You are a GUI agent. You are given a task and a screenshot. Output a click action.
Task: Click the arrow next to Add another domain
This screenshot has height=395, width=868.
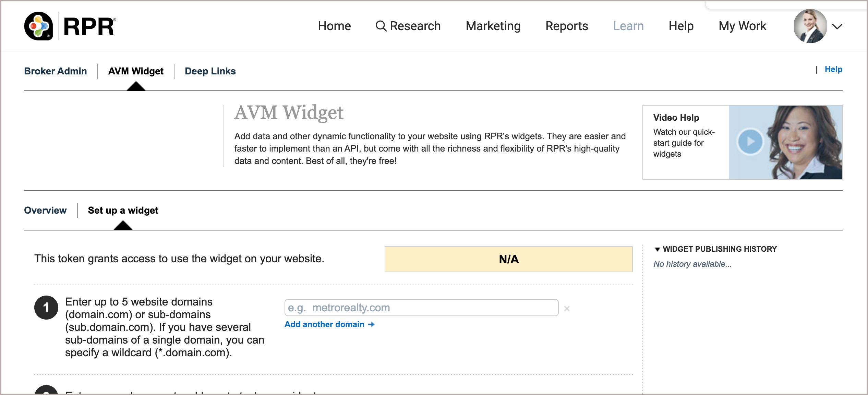coord(371,324)
